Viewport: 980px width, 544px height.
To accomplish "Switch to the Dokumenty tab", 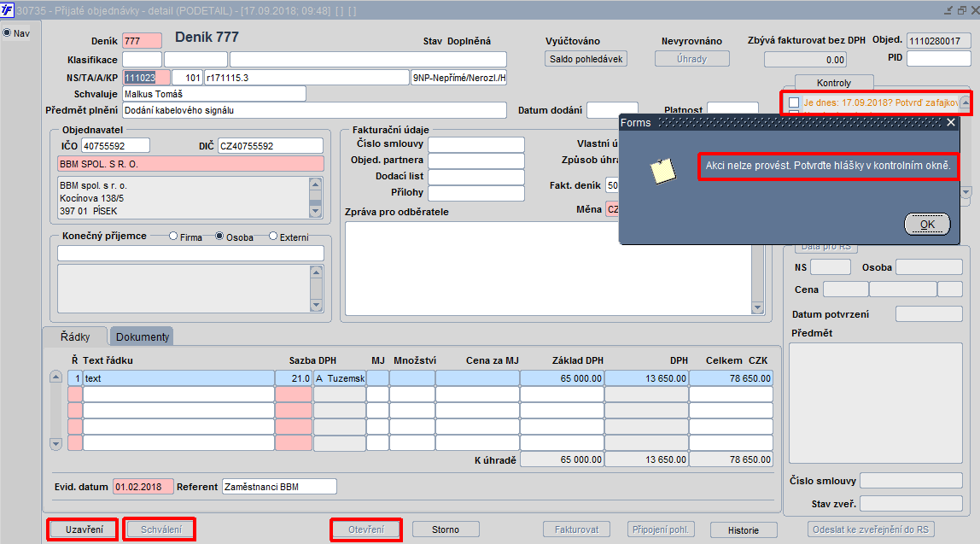I will coord(142,336).
